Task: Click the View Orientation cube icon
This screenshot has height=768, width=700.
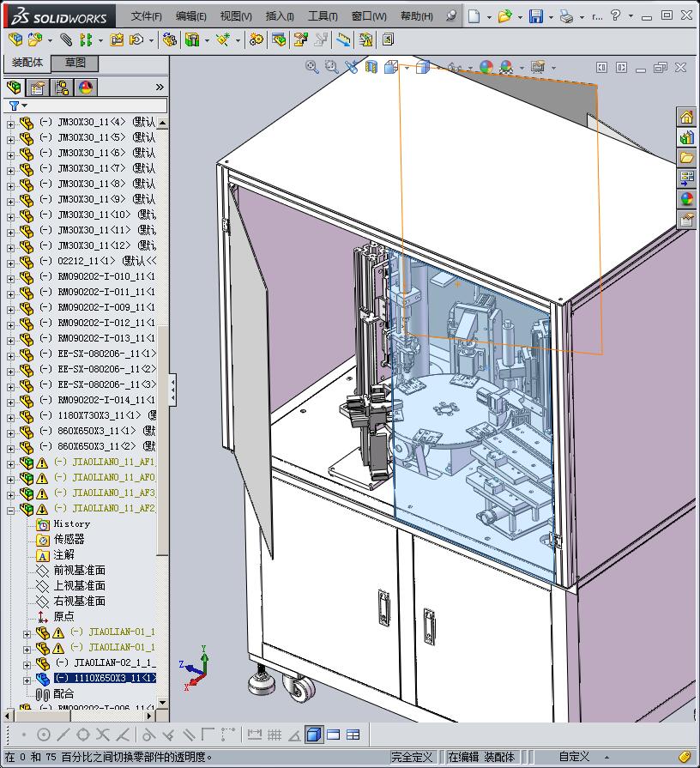Action: click(x=390, y=67)
